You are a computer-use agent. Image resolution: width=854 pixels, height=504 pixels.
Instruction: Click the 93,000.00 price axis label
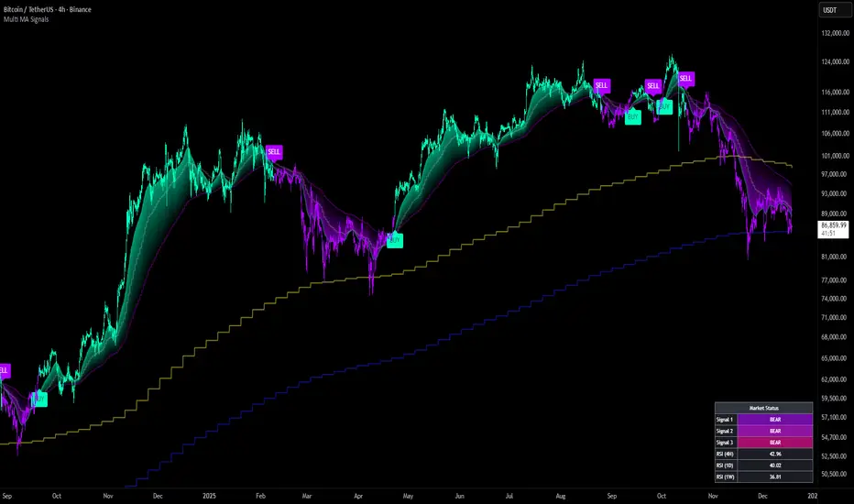point(836,193)
